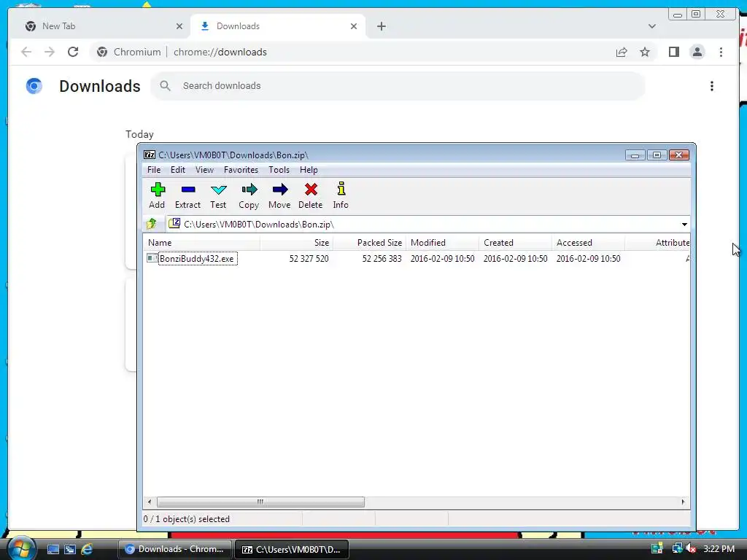Minimize the 7-Zip window
Image resolution: width=747 pixels, height=560 pixels.
635,155
